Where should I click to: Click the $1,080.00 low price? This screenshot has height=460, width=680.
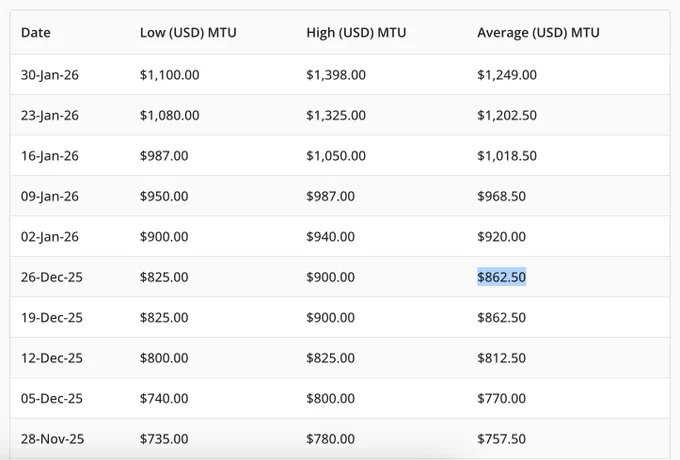point(169,115)
